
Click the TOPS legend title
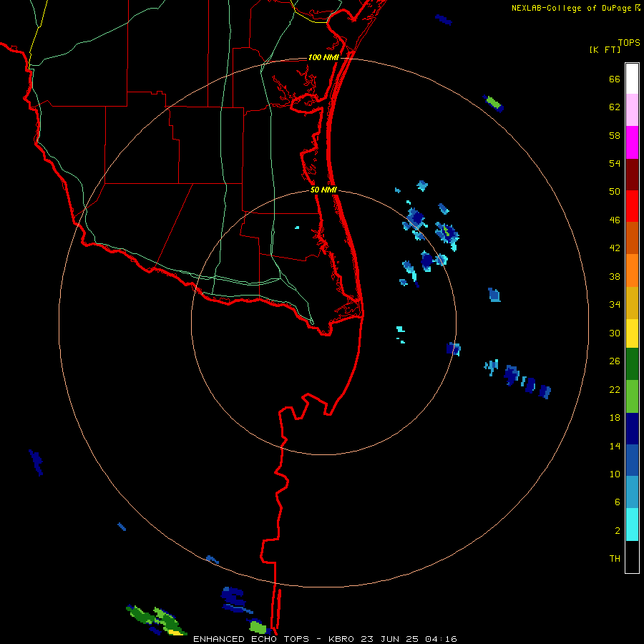[629, 42]
